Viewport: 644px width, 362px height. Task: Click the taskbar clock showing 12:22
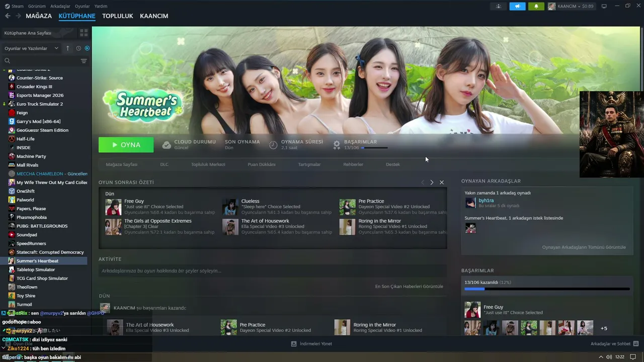pos(620,357)
